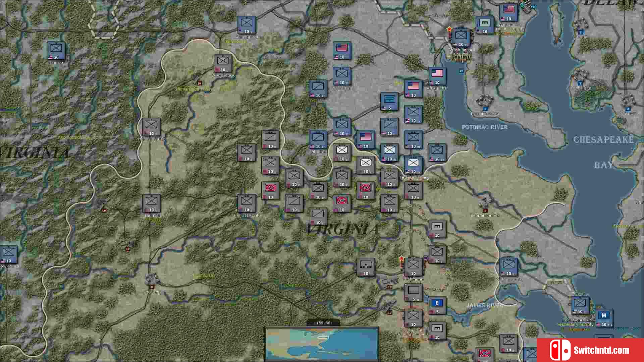Click the hex coordinates readout 159,66
The image size is (644, 362).
pos(323,323)
